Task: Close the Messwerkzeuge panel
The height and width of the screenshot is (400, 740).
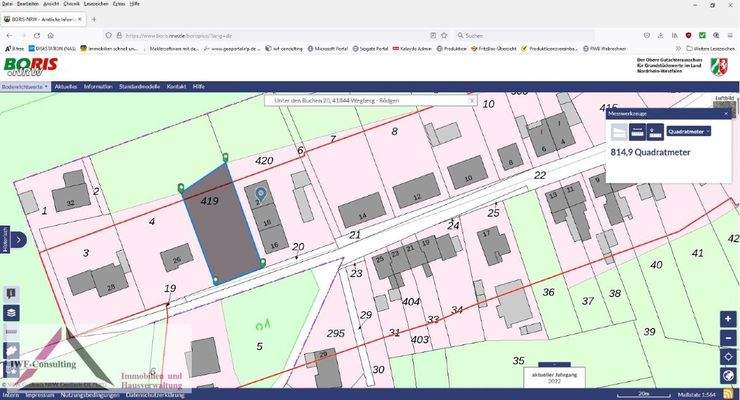Action: 728,114
